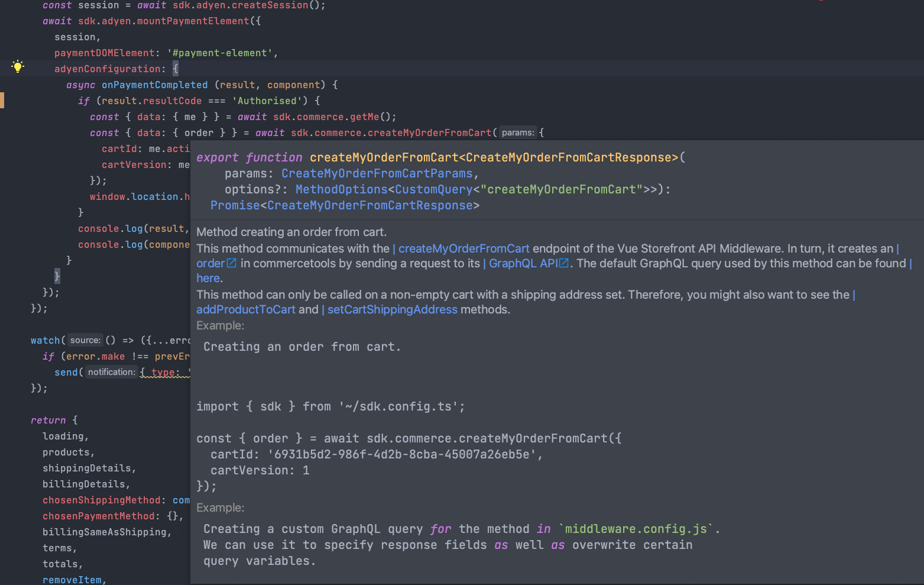Viewport: 924px width, 585px height.
Task: Open the createMyOrderFromCart endpoint link
Action: [x=463, y=249]
